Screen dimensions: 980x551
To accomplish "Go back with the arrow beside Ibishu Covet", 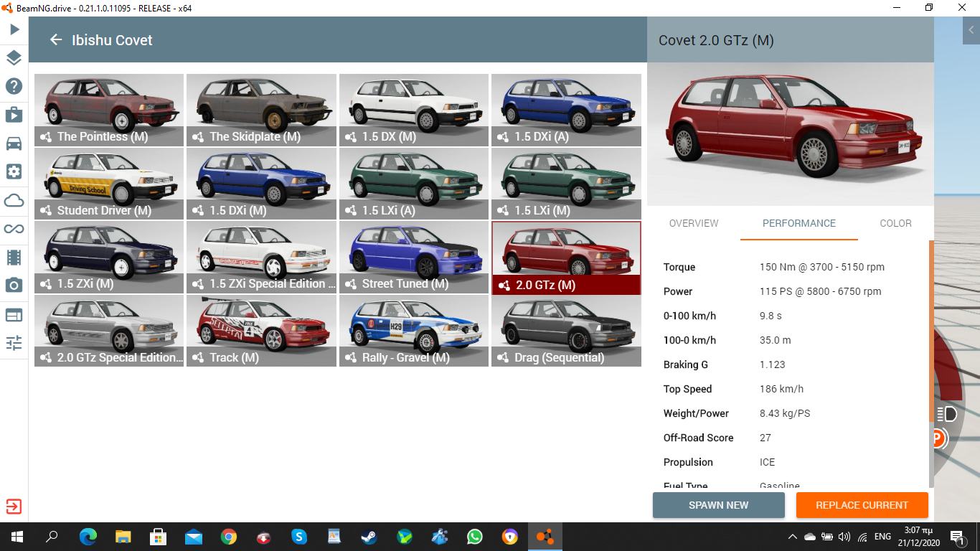I will (x=56, y=40).
